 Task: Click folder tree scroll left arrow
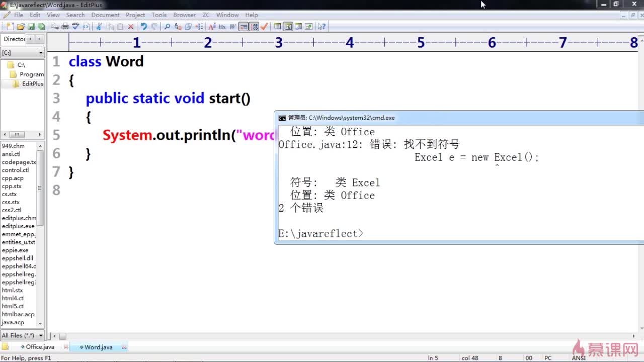(4, 134)
